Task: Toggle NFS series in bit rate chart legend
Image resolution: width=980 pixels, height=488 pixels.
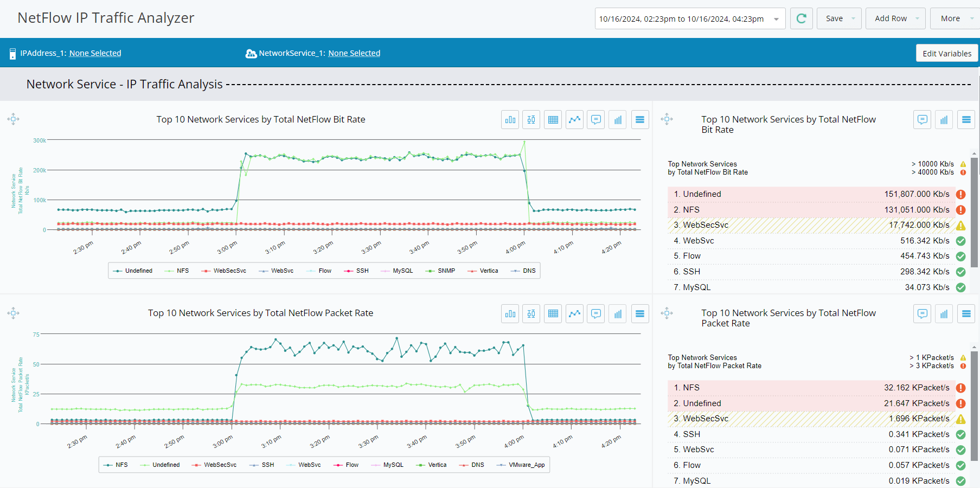Action: (x=177, y=271)
